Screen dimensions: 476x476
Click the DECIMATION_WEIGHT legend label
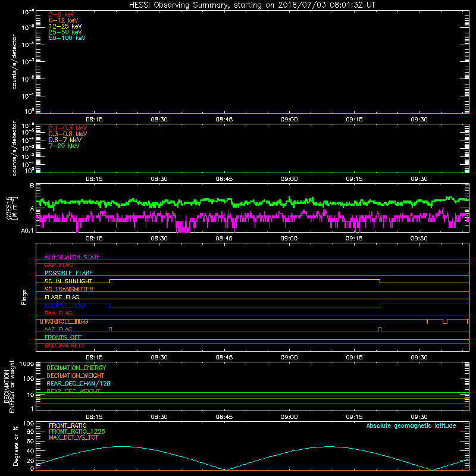76,376
